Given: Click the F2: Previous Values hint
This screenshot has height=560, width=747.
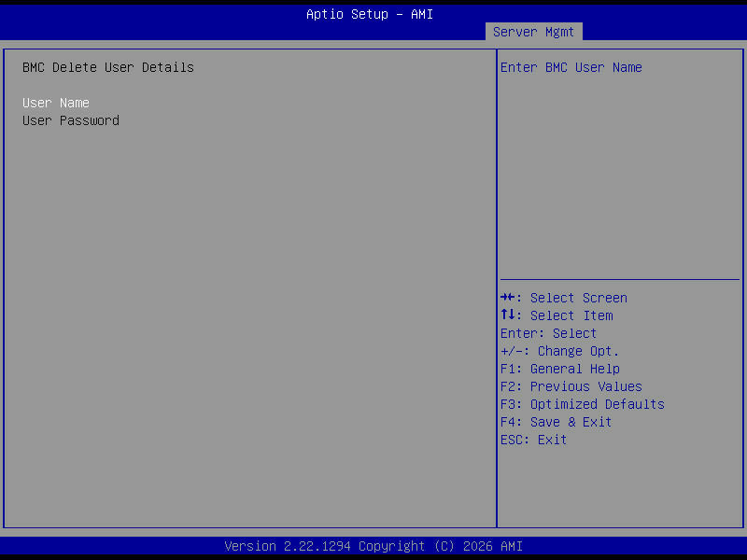Looking at the screenshot, I should pyautogui.click(x=571, y=386).
